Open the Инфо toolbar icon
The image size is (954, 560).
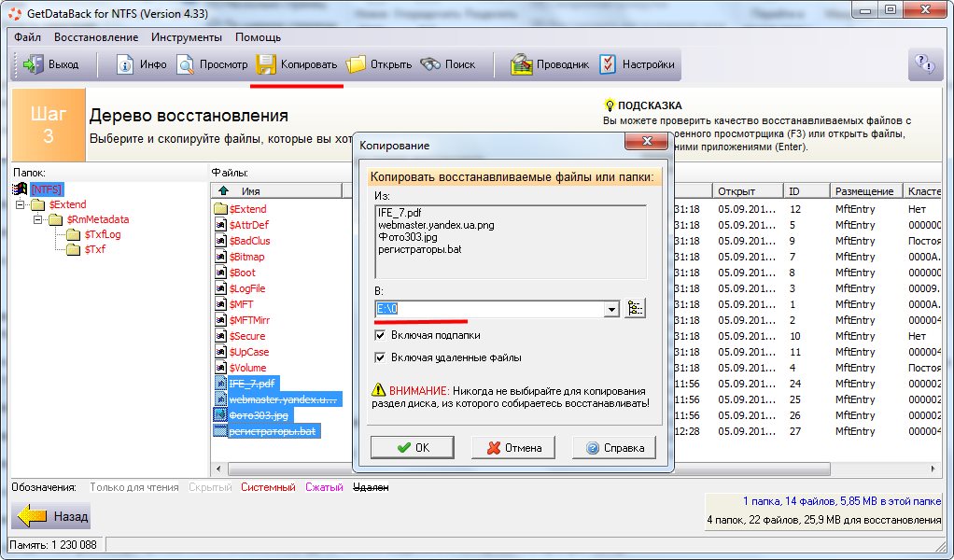[x=125, y=64]
